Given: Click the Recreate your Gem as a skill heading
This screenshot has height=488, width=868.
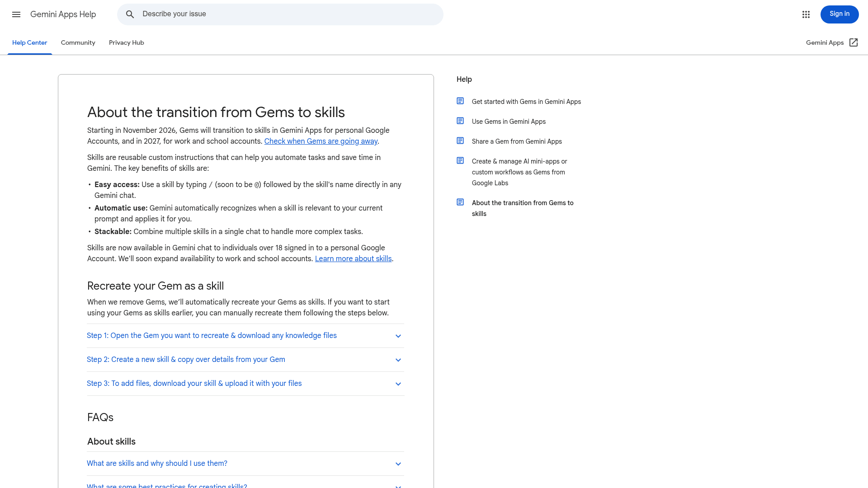Looking at the screenshot, I should tap(156, 286).
